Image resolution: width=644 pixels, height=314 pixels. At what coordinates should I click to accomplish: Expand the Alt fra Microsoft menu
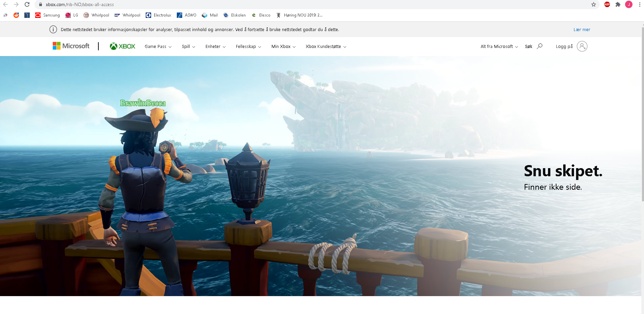pos(499,47)
